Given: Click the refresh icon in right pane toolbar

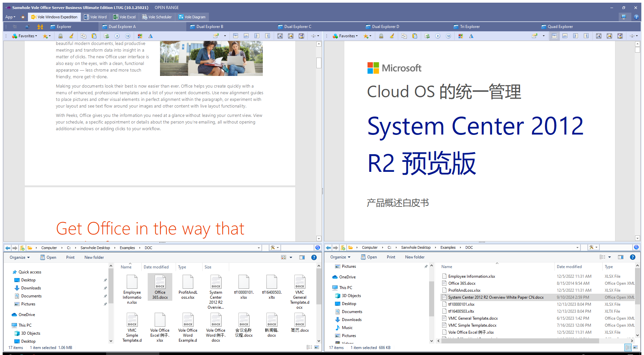Looking at the screenshot, I should 427,36.
